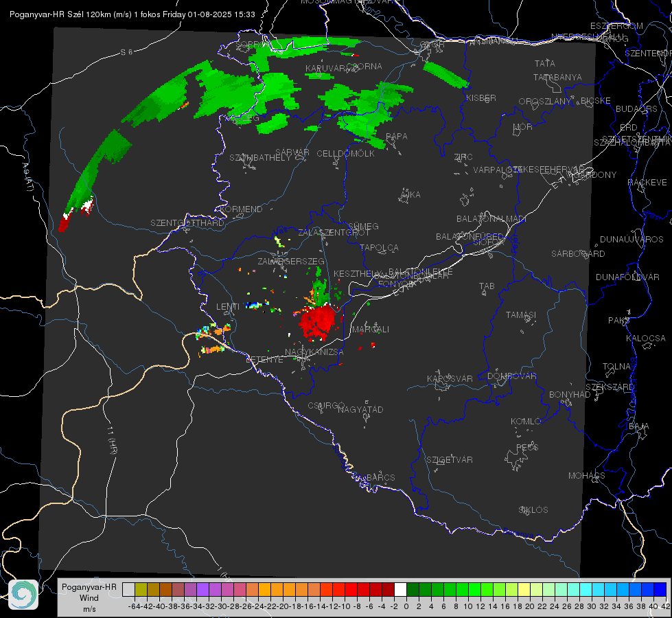This screenshot has width=672, height=618.
Task: Select the SZEKSZARD city label
Action: pyautogui.click(x=610, y=387)
